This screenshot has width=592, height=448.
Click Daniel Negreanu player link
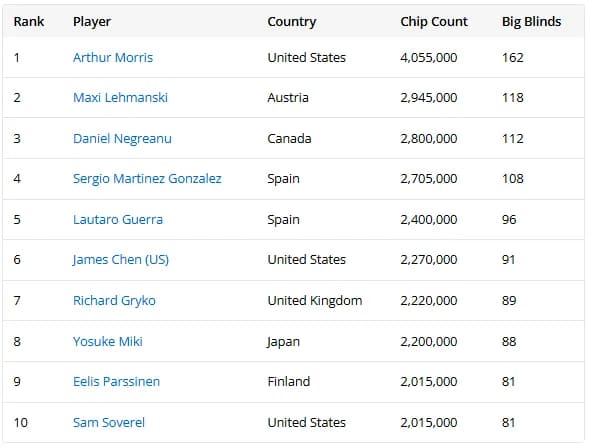click(122, 139)
